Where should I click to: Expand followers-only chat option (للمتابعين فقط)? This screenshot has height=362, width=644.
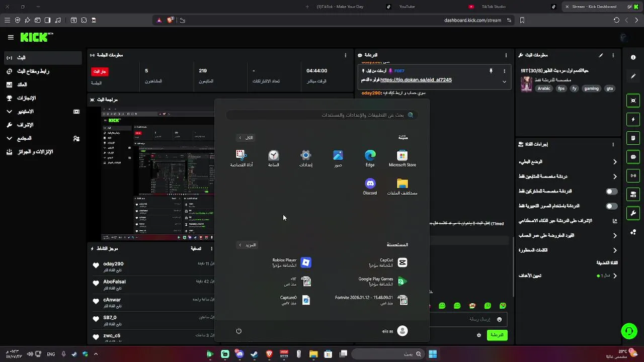615,176
